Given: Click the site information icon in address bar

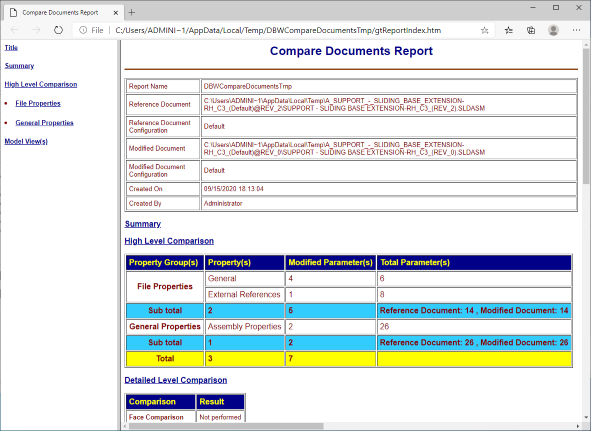Looking at the screenshot, I should [x=83, y=30].
